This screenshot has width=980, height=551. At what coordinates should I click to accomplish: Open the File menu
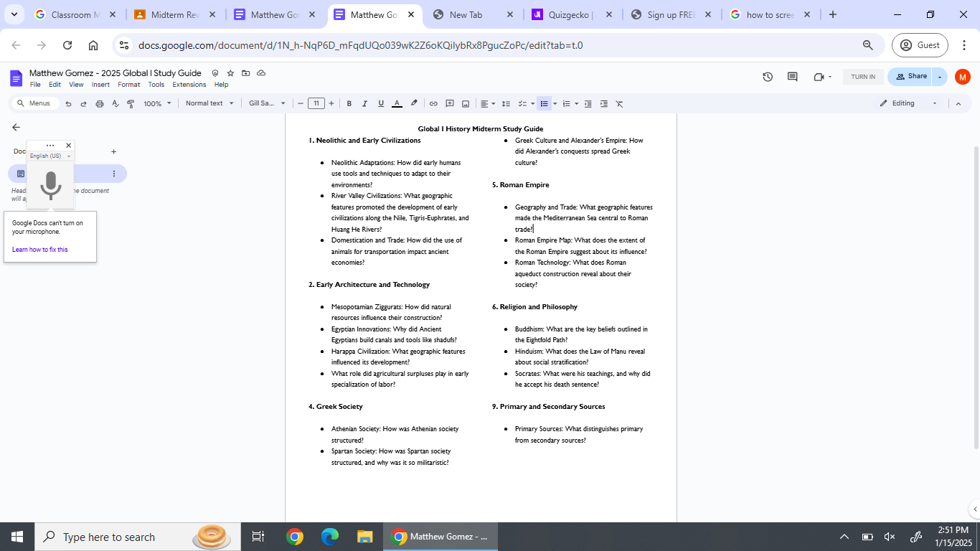[35, 85]
